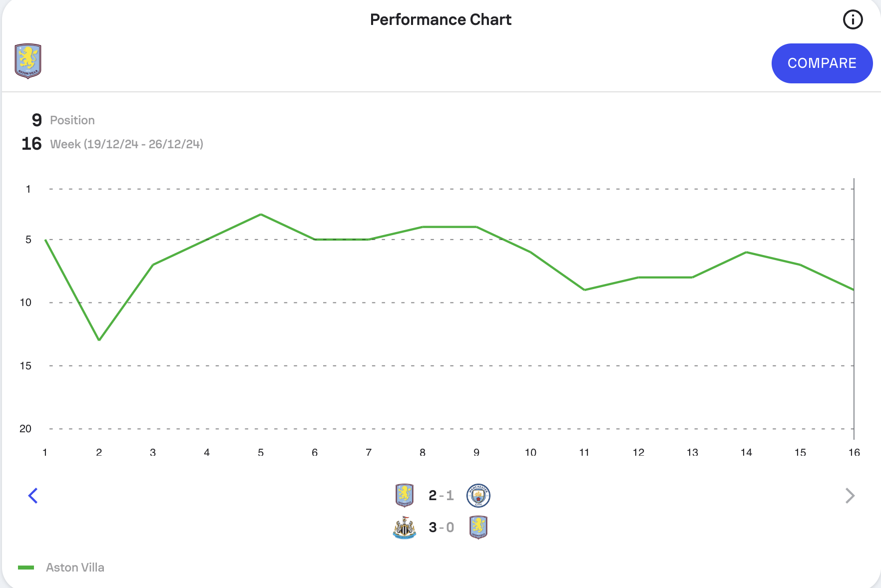The width and height of the screenshot is (881, 588).
Task: Click week 9 label on x-axis
Action: point(476,452)
